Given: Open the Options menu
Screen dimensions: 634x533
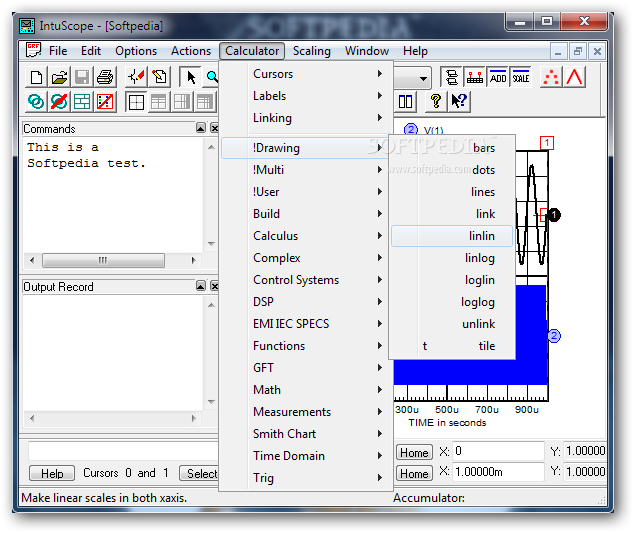Looking at the screenshot, I should coord(136,51).
